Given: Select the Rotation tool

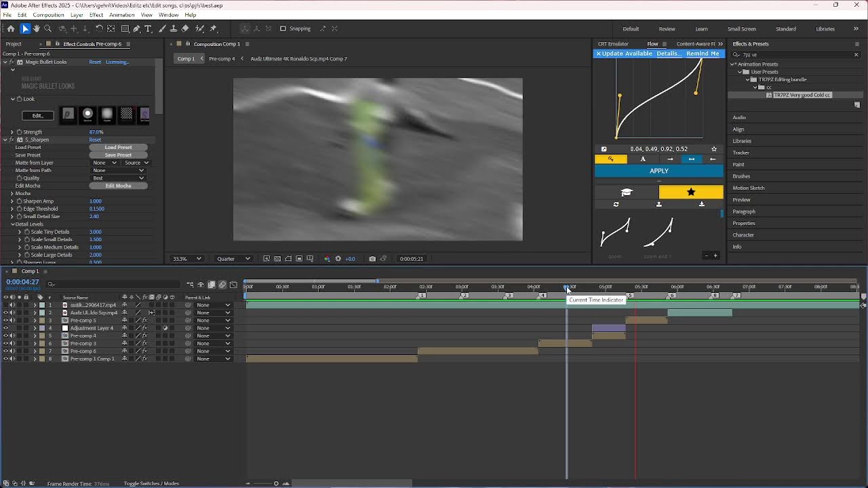Looking at the screenshot, I should coord(99,28).
